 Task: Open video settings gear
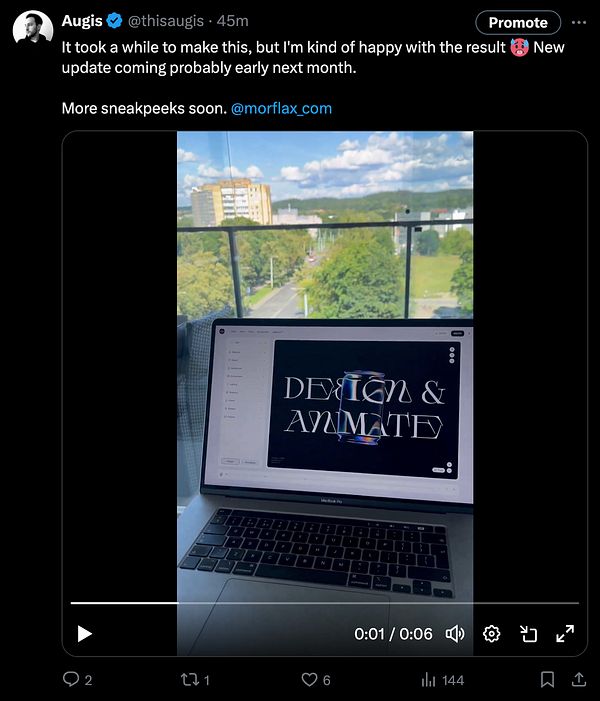(491, 633)
